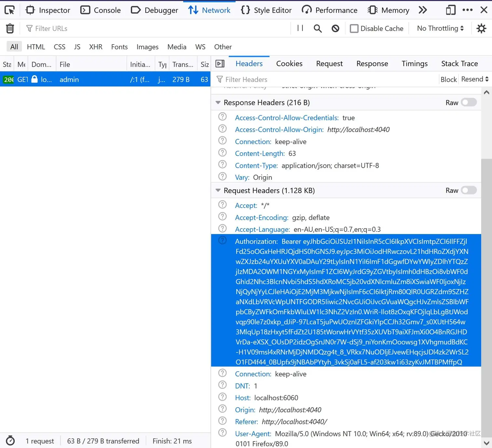Open help for Vary header

point(222,177)
